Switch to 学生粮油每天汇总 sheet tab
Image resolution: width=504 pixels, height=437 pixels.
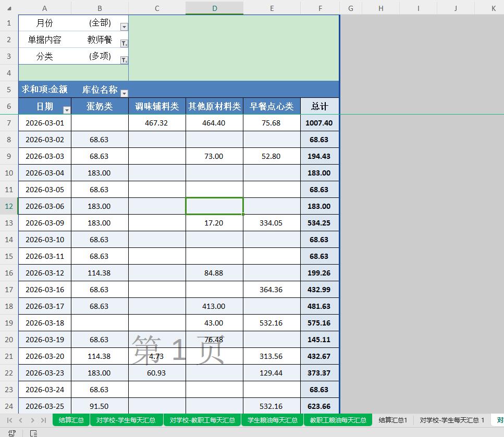tap(273, 420)
